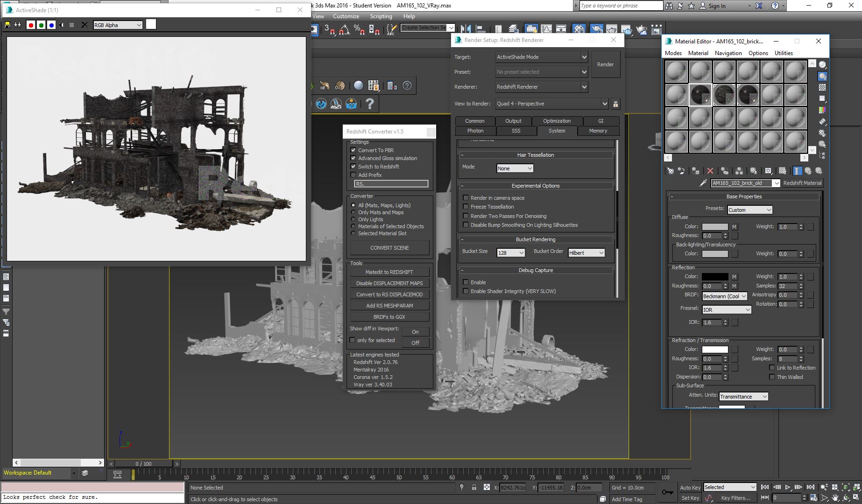Click the Play Animation button

pyautogui.click(x=788, y=487)
